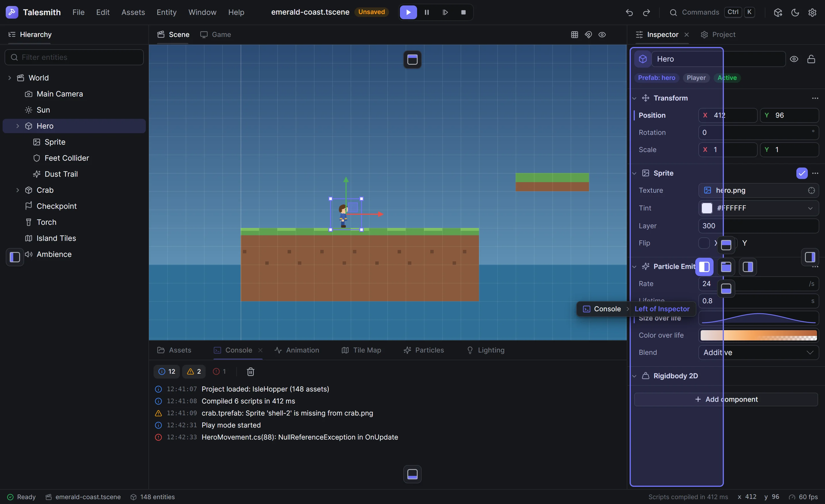Screen dimensions: 825x504
Task: Switch to the Tile Map tab
Action: [361, 350]
